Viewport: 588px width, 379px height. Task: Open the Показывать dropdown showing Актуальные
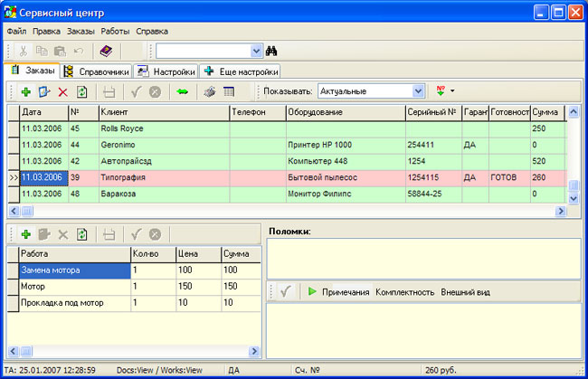click(x=418, y=91)
